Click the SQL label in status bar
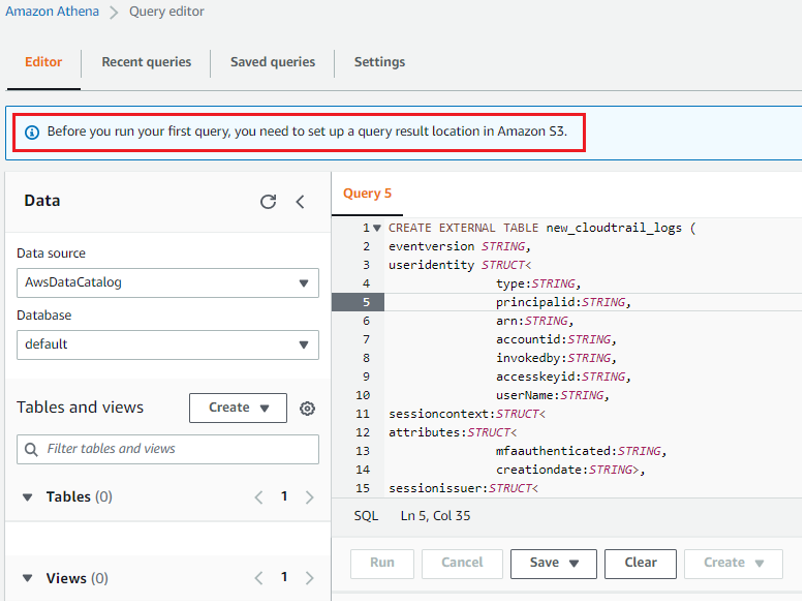Screen dimensions: 802x601 (x=366, y=516)
